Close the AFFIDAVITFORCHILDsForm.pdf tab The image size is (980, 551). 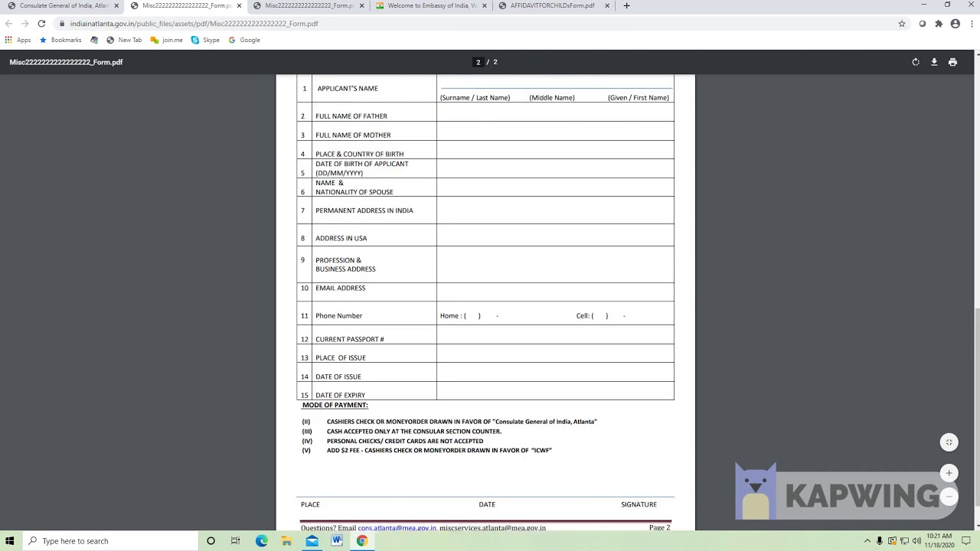pyautogui.click(x=607, y=5)
